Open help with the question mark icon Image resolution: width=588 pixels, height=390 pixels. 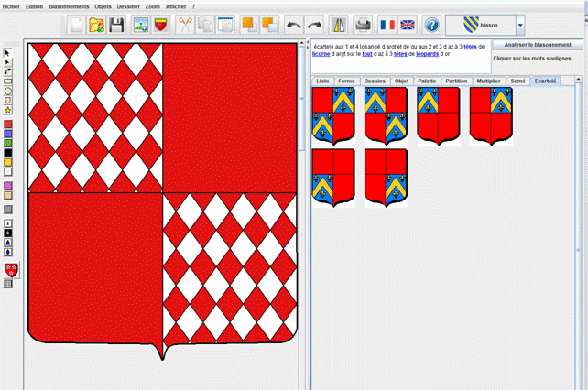click(x=432, y=25)
